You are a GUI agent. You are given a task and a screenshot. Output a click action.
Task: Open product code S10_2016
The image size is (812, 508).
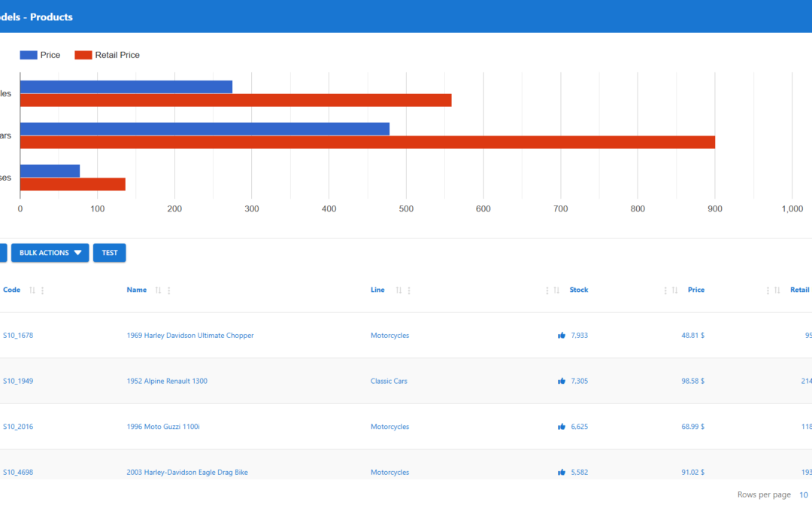click(18, 427)
